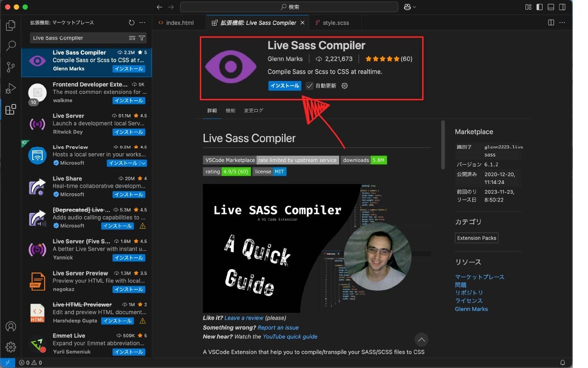Open the notifications bell in status bar
588x368 pixels.
point(563,362)
